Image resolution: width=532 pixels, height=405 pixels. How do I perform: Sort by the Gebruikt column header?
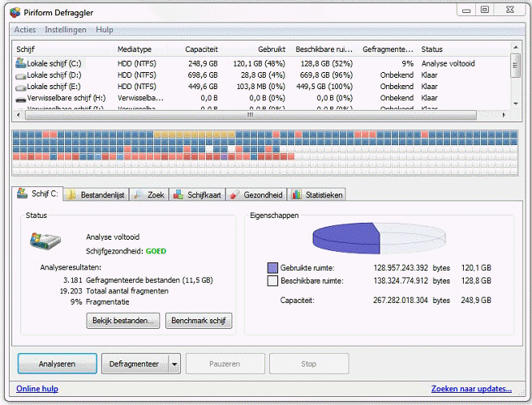click(x=255, y=49)
